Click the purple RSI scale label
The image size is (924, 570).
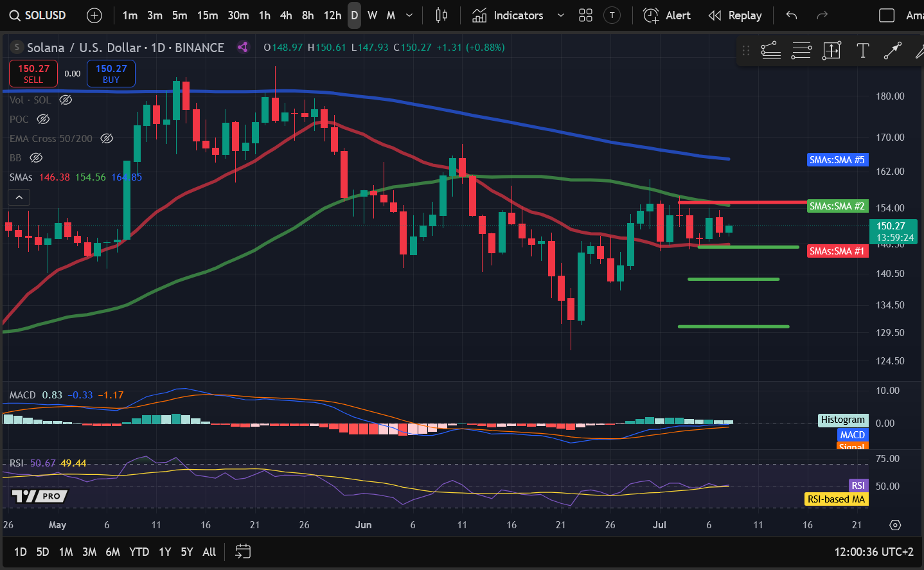point(858,485)
